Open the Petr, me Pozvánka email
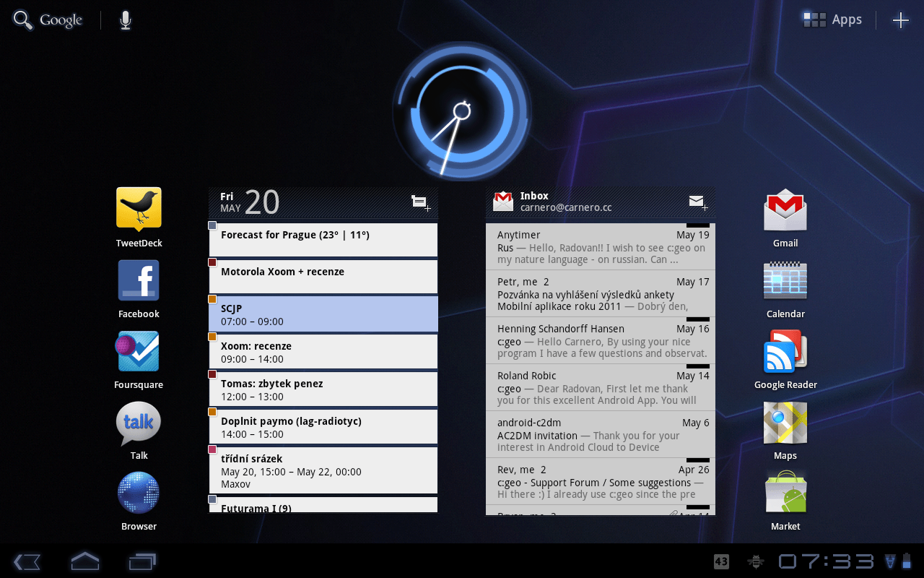This screenshot has height=578, width=924. (x=601, y=293)
